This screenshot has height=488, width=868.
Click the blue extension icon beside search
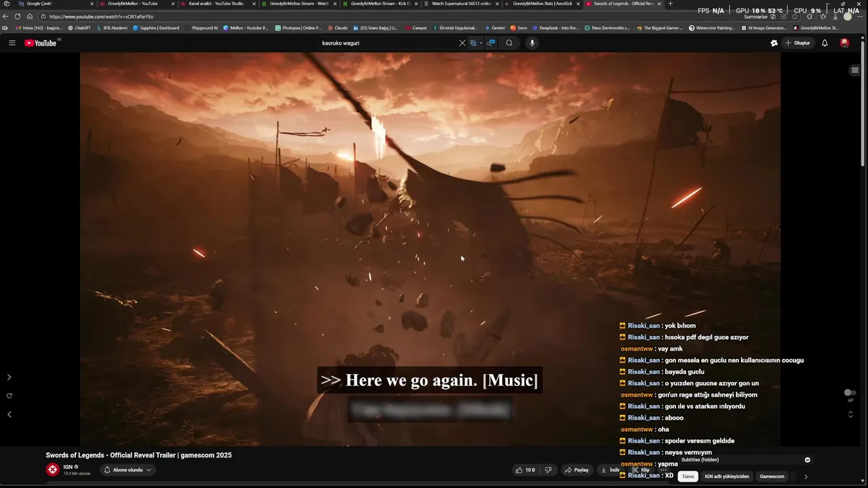coord(491,43)
